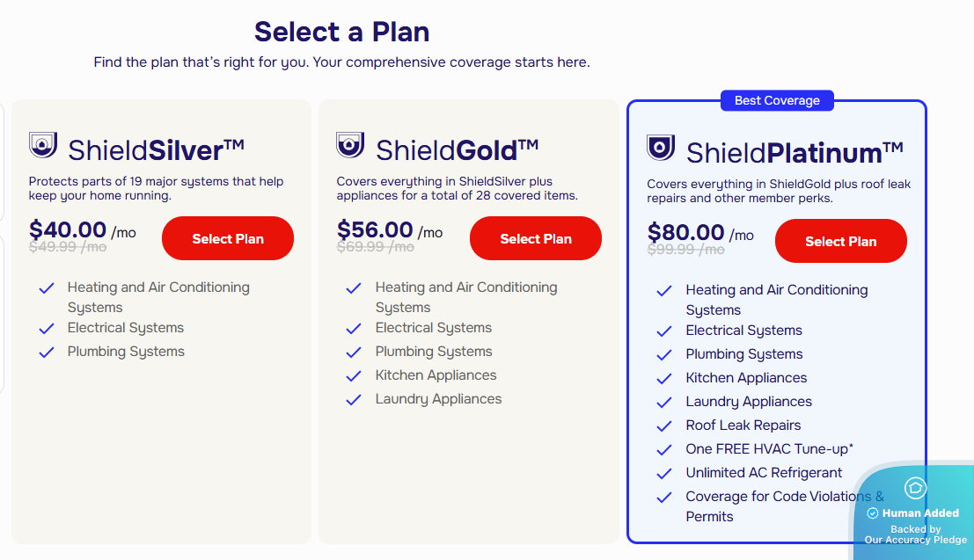Image resolution: width=974 pixels, height=560 pixels.
Task: Click the ShieldPlatinum shield logo icon
Action: point(661,148)
